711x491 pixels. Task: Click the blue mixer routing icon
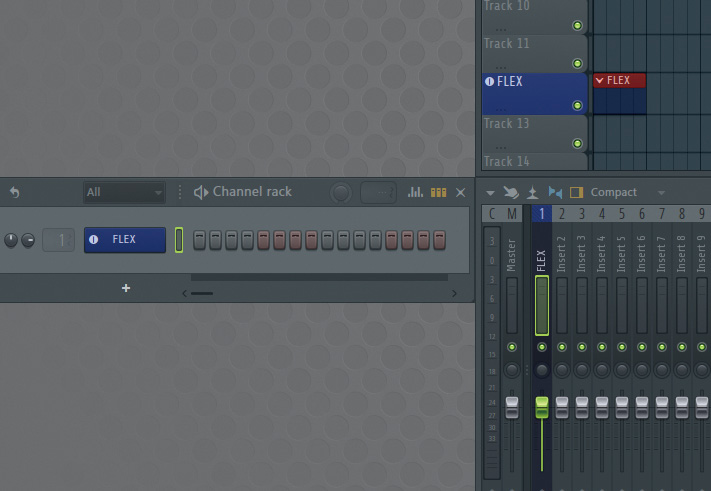coord(555,192)
